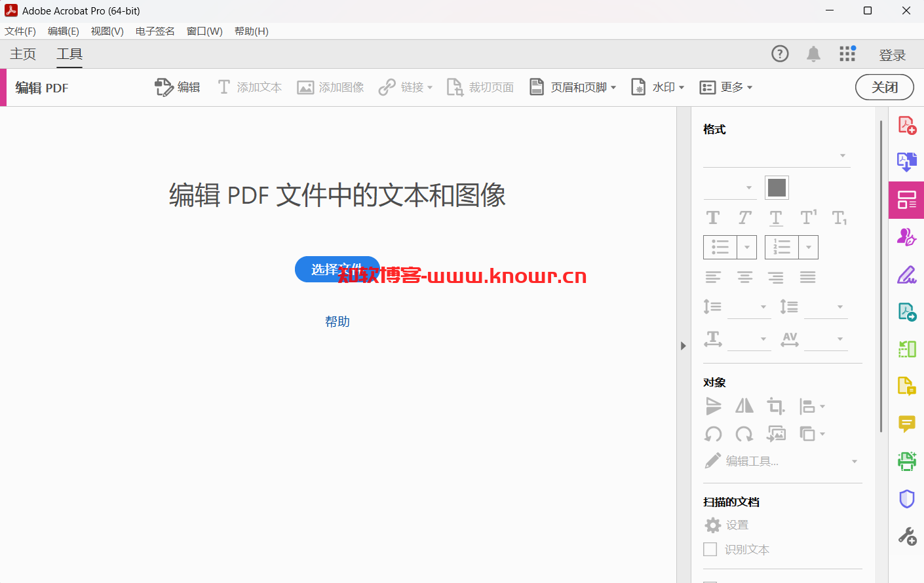The width and height of the screenshot is (924, 583).
Task: Align text left
Action: point(713,277)
